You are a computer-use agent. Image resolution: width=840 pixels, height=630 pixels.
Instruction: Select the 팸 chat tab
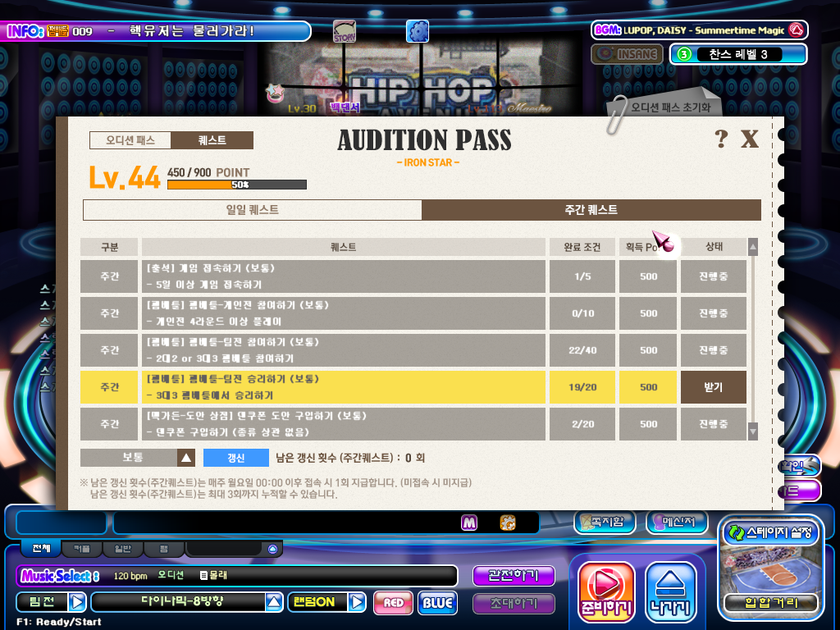tap(164, 549)
